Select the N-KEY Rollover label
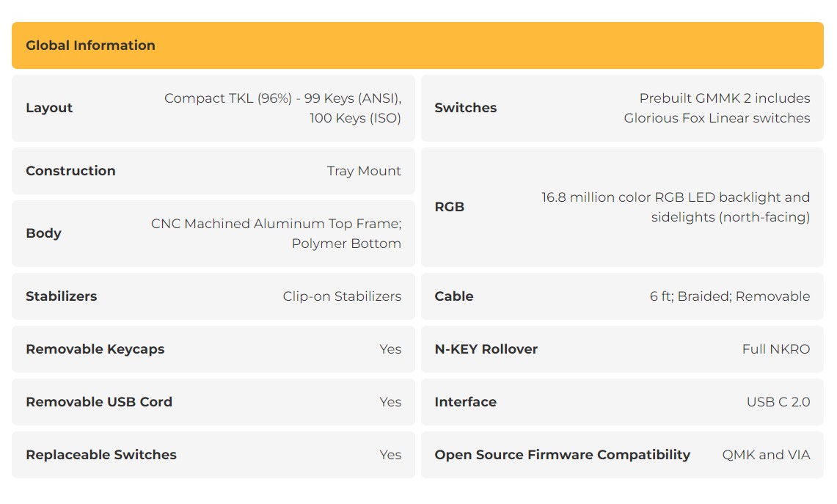This screenshot has height=504, width=837. click(x=486, y=349)
